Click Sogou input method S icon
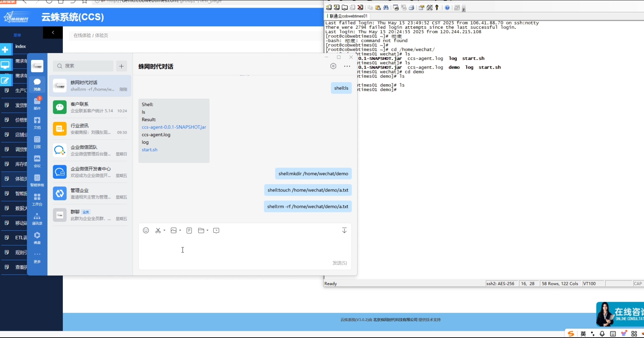Image resolution: width=644 pixels, height=338 pixels. coord(571,334)
